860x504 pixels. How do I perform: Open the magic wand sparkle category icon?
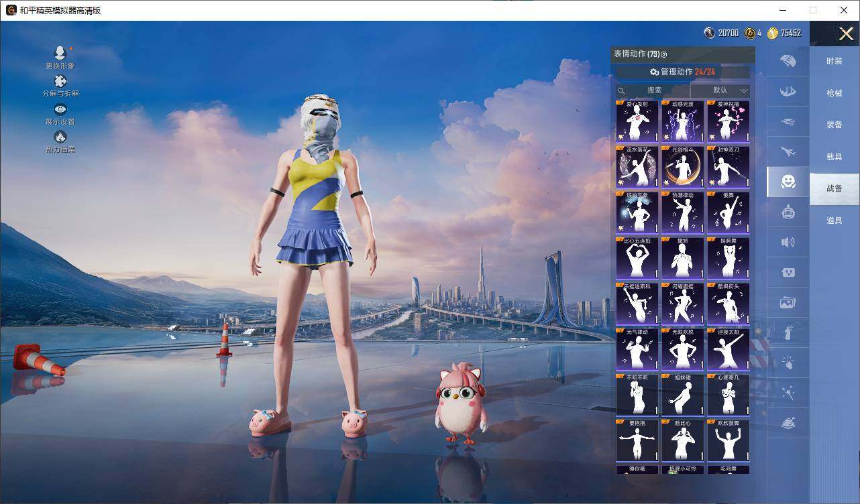pyautogui.click(x=788, y=393)
